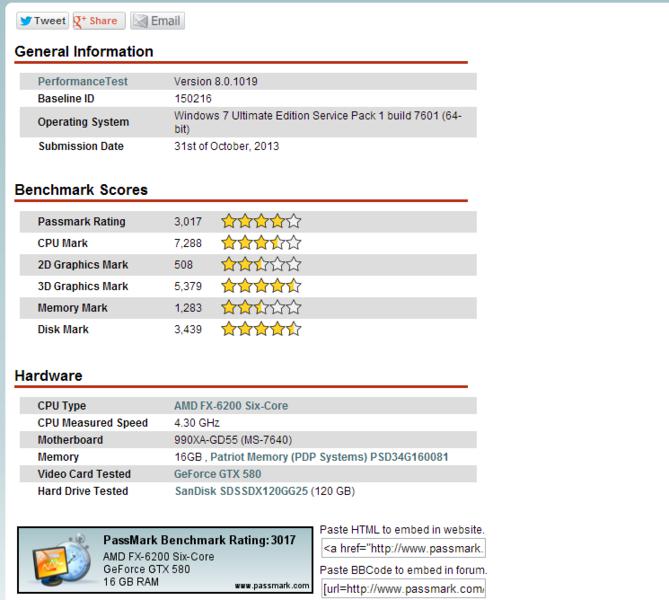Click the submission date 31st of October, 2013

tap(227, 146)
